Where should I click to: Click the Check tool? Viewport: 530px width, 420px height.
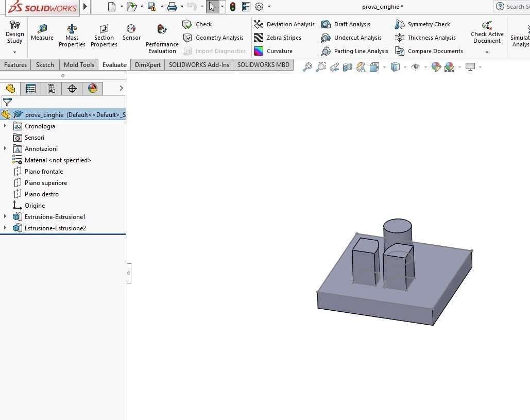coord(197,24)
